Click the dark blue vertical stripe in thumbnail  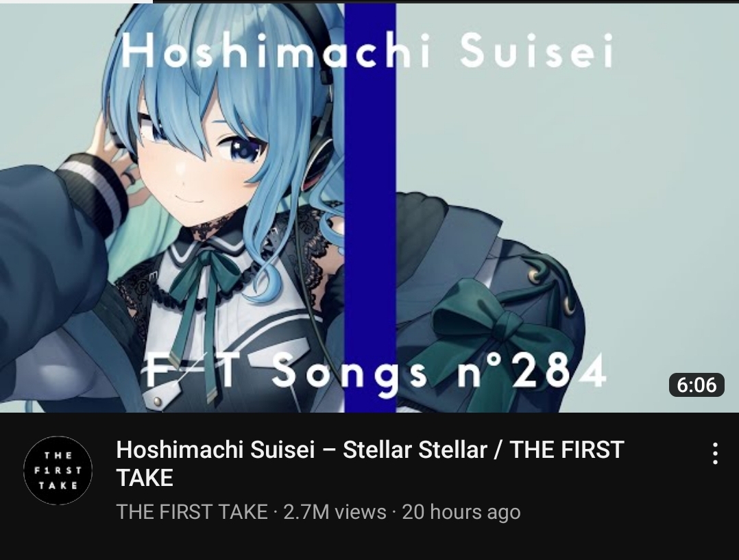click(370, 208)
